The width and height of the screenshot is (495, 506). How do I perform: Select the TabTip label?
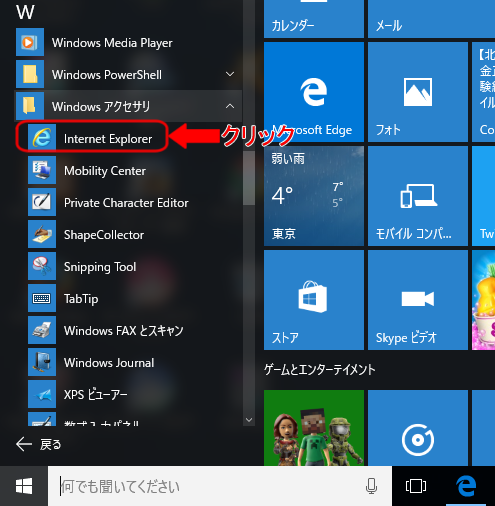81,299
